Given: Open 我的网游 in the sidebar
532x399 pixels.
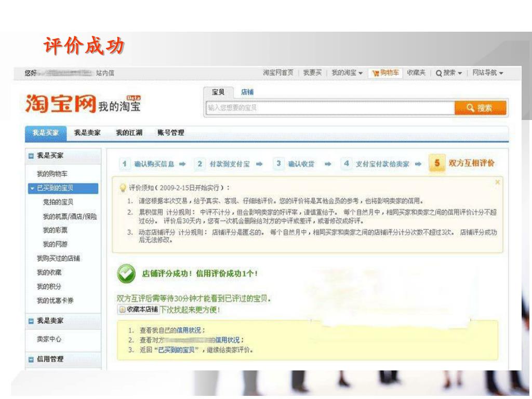Looking at the screenshot, I should [55, 244].
